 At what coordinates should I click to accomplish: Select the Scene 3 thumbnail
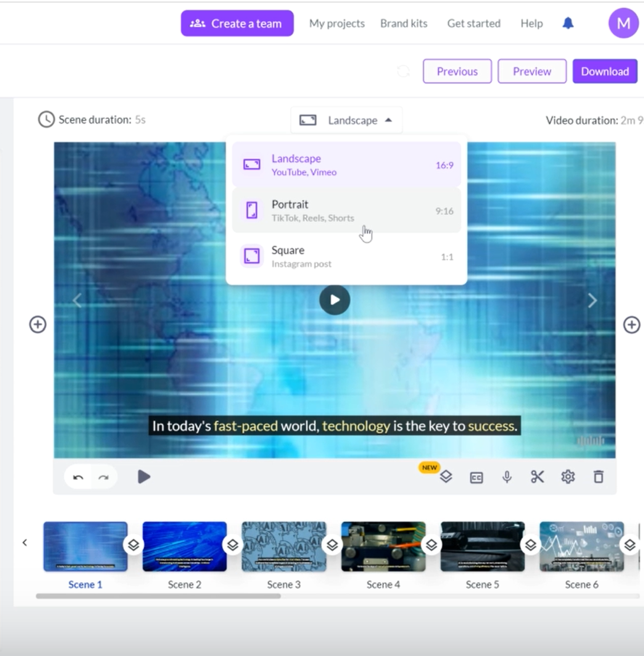284,547
